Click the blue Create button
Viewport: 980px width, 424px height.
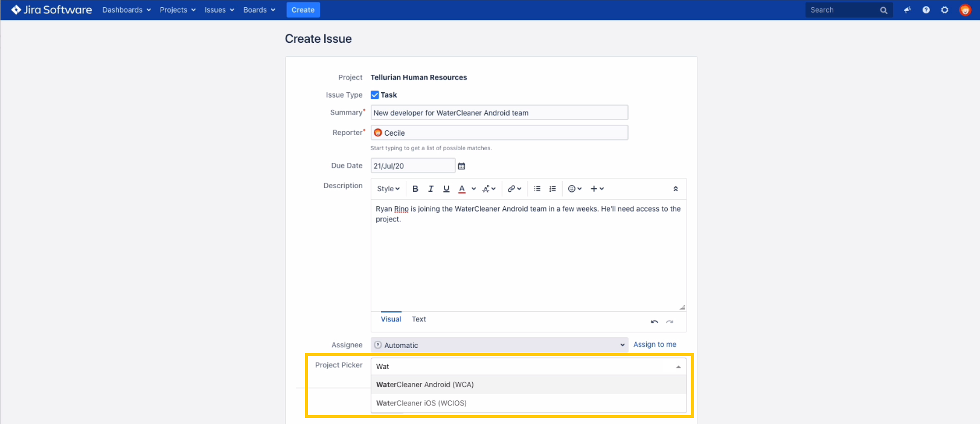point(303,10)
